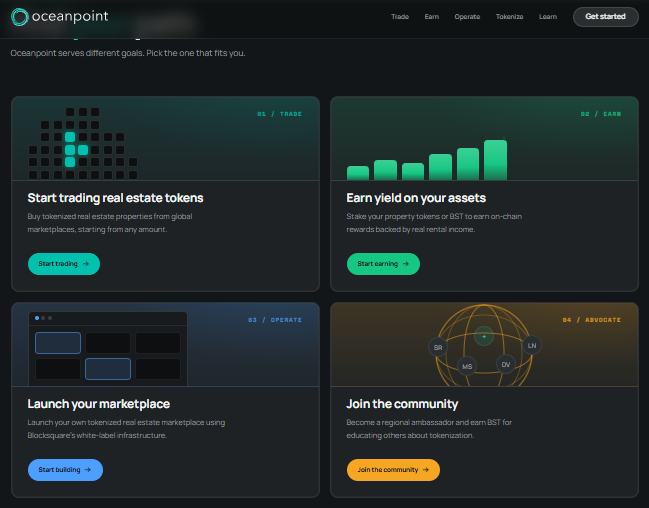The image size is (649, 508).
Task: Click the arrow in Start trading button
Action: click(x=86, y=264)
